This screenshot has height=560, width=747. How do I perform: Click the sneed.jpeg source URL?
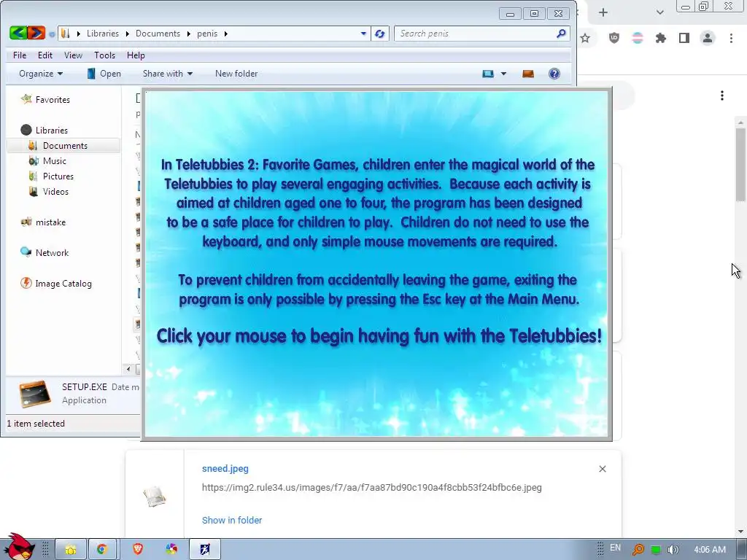371,488
